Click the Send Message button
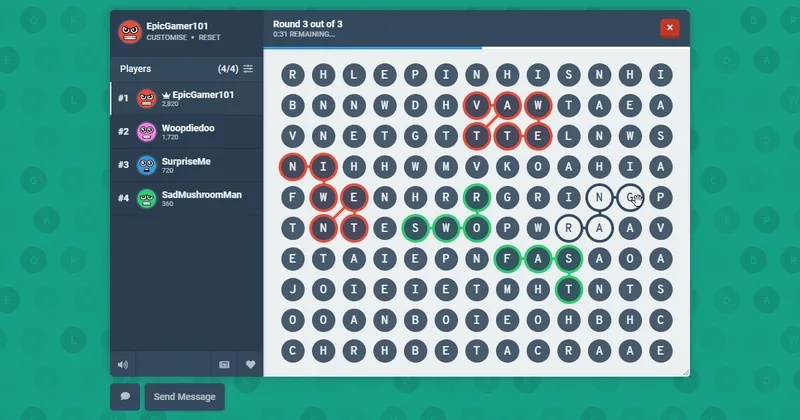Image resolution: width=800 pixels, height=420 pixels. 185,397
